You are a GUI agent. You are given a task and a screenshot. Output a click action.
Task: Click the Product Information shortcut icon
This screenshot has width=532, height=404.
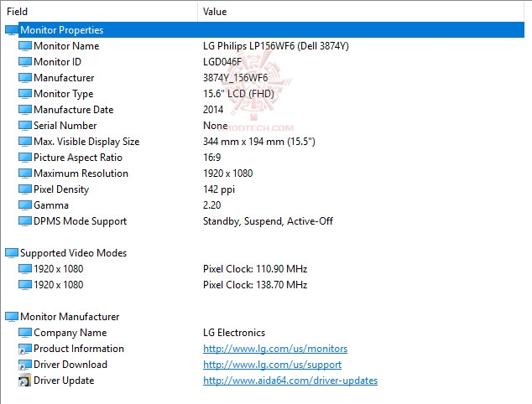pos(24,349)
